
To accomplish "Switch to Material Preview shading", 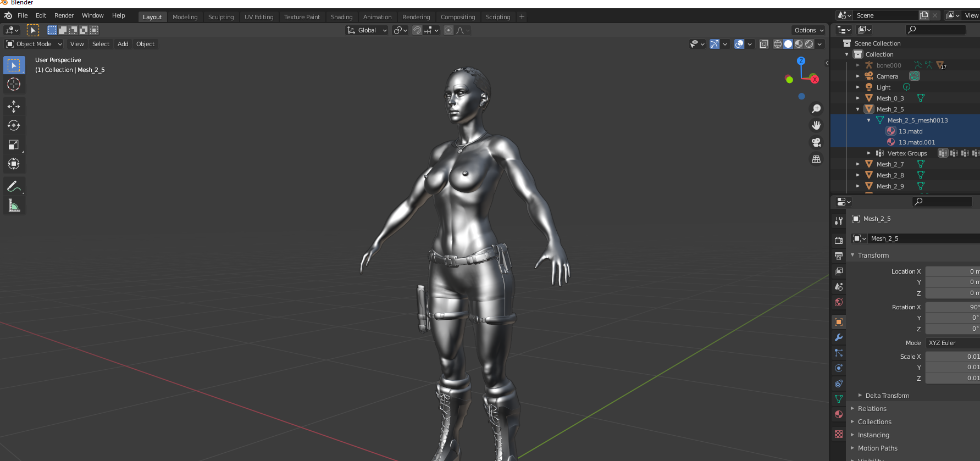I will coord(799,44).
